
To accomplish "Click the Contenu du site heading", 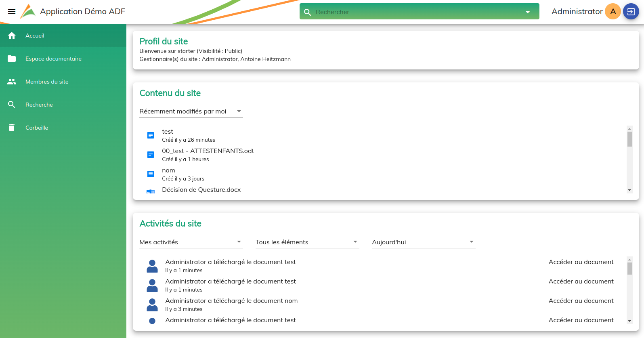I will (170, 93).
